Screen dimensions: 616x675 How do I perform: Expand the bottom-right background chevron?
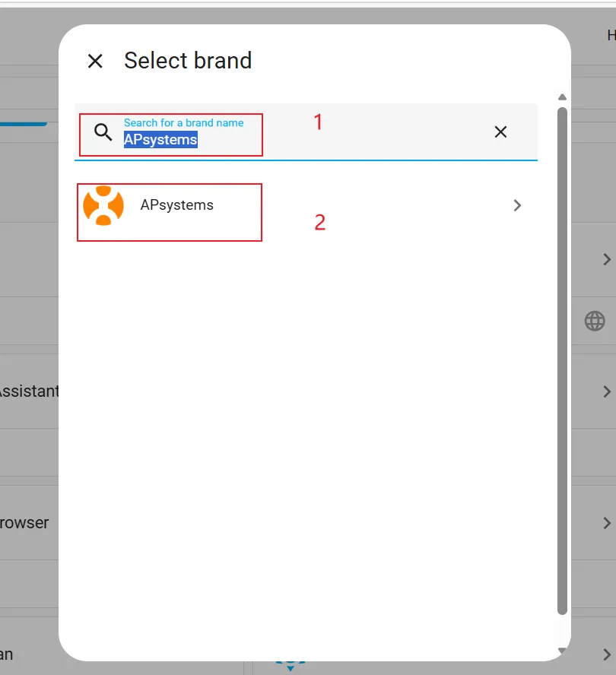tap(606, 654)
